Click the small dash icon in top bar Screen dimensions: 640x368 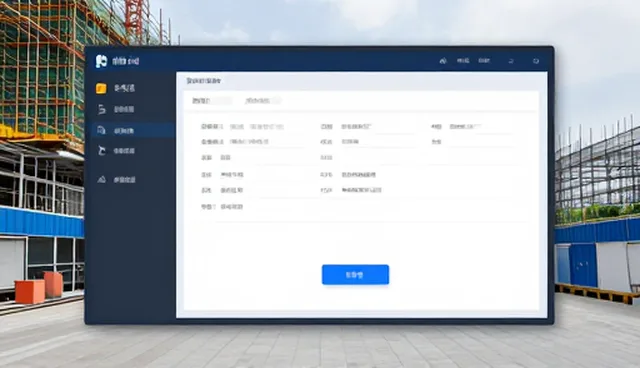(511, 61)
